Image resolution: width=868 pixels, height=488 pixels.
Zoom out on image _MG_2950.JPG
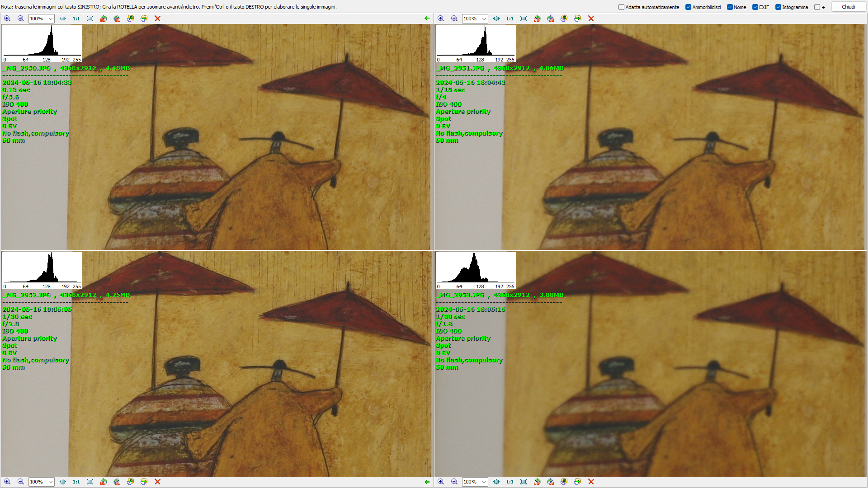(21, 19)
